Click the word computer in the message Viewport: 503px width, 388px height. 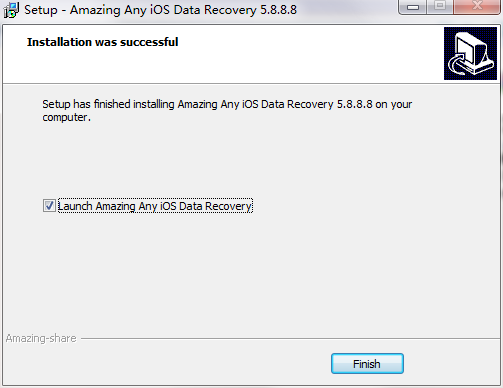click(x=65, y=118)
